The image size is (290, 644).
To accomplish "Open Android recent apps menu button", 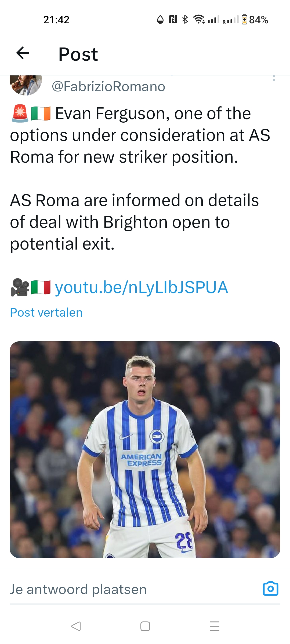I will [x=215, y=626].
